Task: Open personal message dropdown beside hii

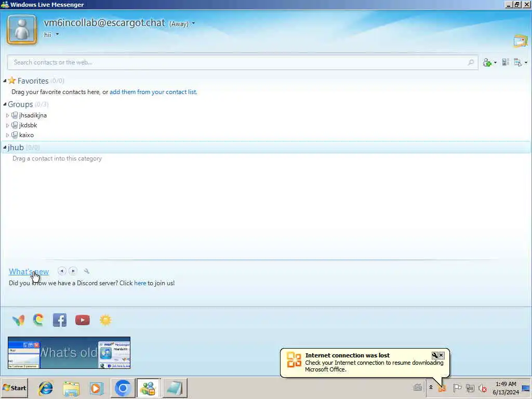Action: coord(57,34)
